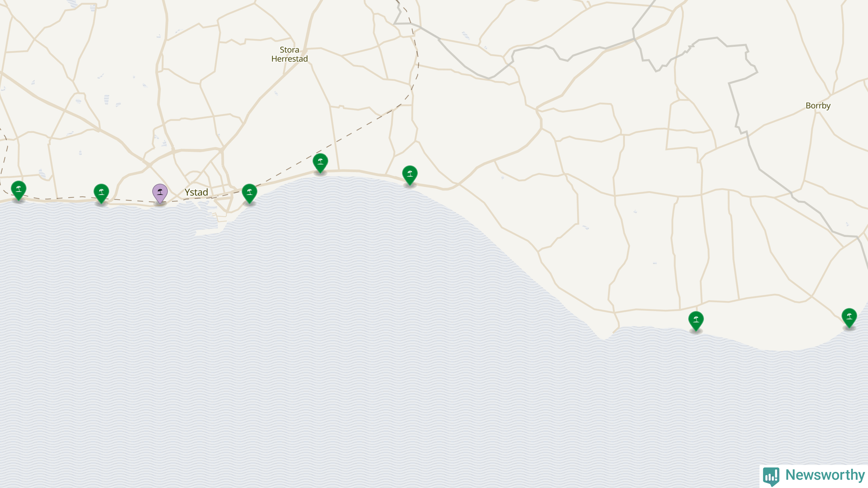Open the green beach marker second from the east
Image resolution: width=868 pixels, height=488 pixels.
coord(696,321)
